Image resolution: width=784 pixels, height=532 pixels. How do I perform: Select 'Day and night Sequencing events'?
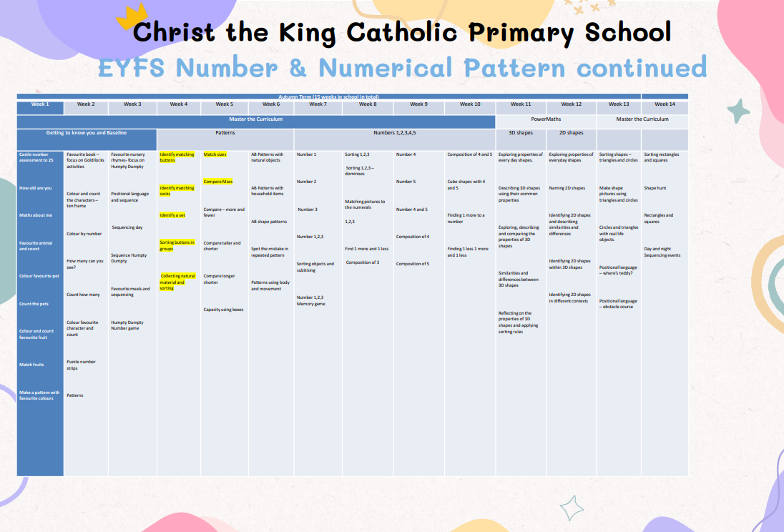[x=662, y=252]
